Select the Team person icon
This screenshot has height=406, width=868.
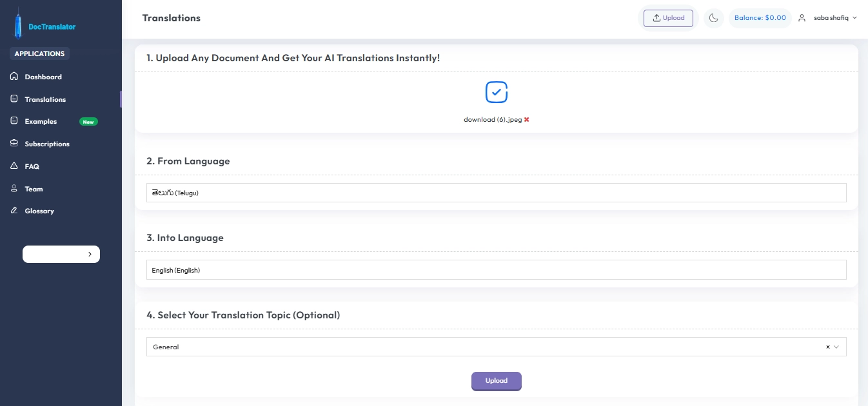click(x=14, y=188)
